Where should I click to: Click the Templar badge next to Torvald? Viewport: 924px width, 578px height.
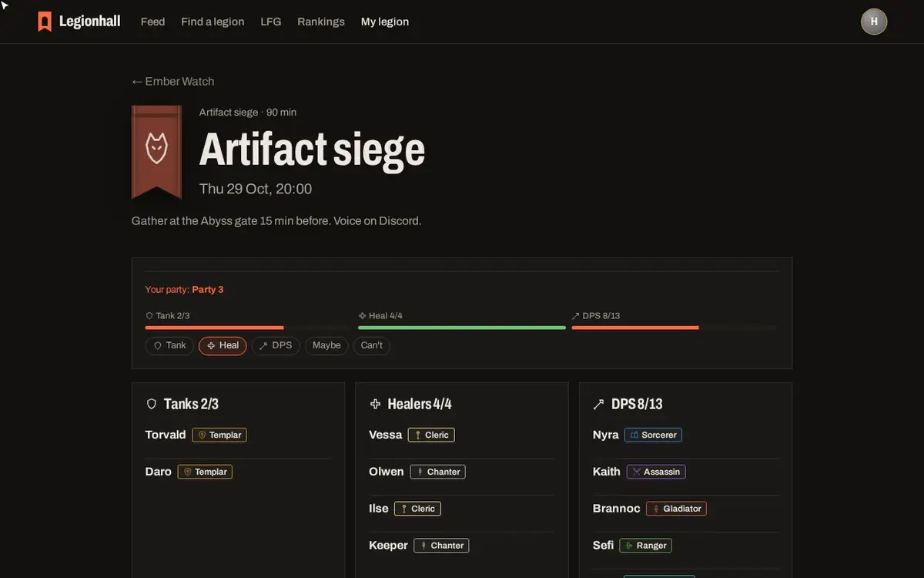tap(219, 435)
